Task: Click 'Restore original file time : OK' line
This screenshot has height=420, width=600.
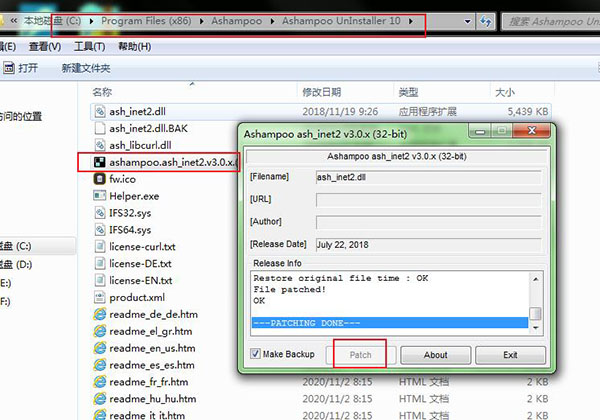Action: coord(341,278)
